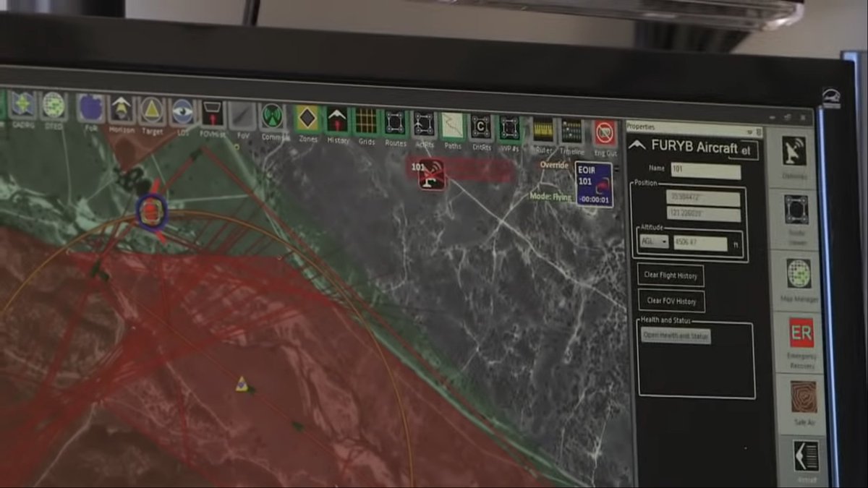Toggle the History track icon
868x488 pixels.
click(x=337, y=119)
